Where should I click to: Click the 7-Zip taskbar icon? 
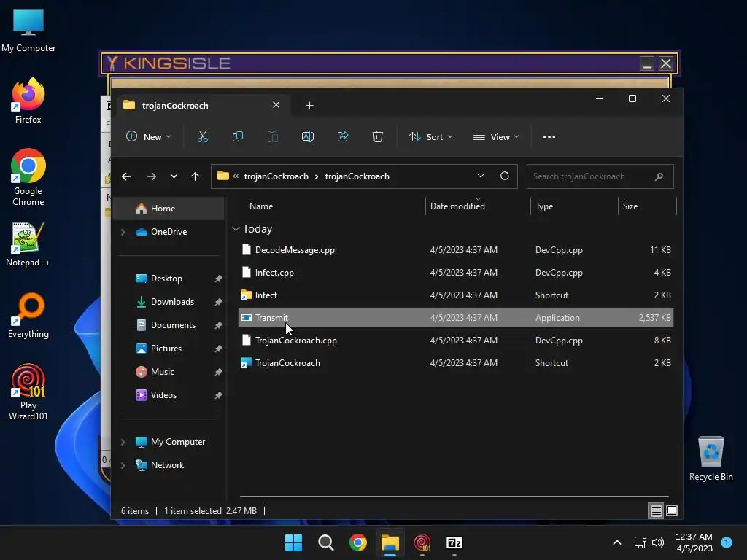[454, 542]
